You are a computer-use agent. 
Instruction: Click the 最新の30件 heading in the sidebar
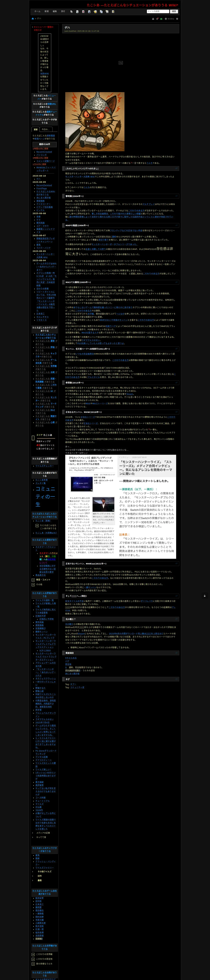point(45,144)
